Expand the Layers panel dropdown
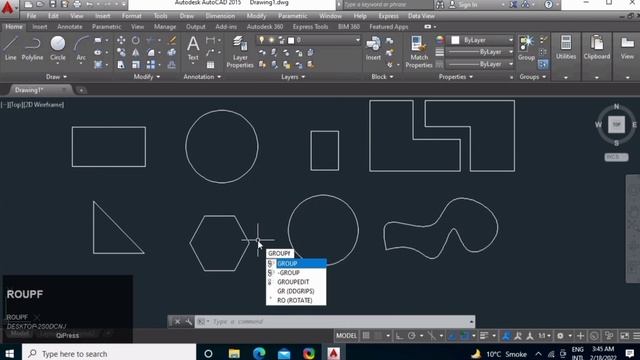The image size is (640, 360). click(293, 77)
